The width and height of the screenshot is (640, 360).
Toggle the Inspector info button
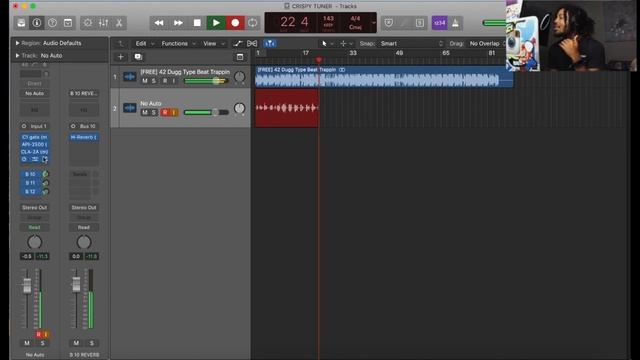coord(37,23)
